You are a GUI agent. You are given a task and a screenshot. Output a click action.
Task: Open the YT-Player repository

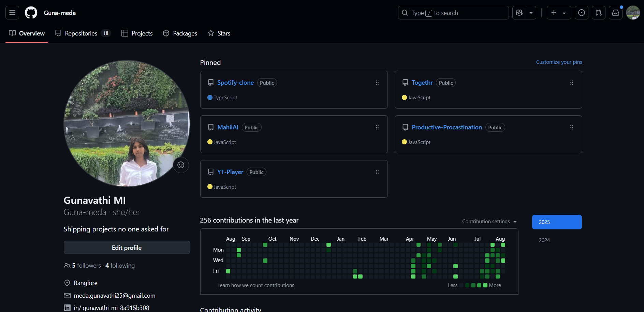coord(230,172)
